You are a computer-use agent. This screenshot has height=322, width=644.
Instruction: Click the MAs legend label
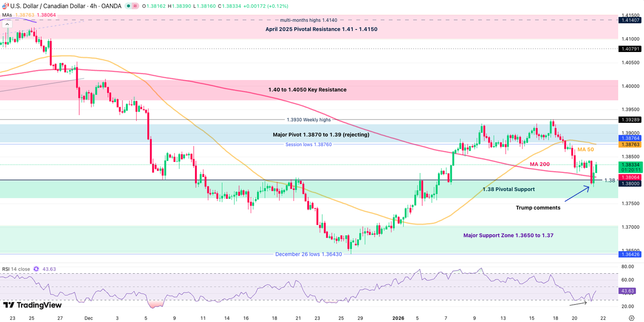point(6,14)
